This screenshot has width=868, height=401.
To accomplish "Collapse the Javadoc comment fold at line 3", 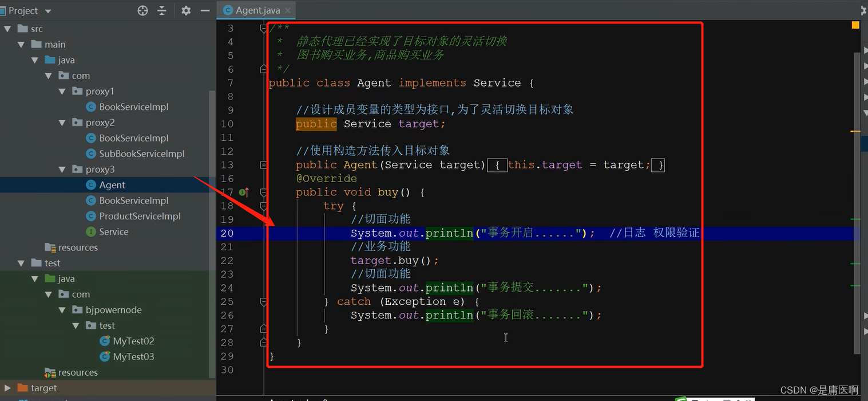I will tap(264, 28).
